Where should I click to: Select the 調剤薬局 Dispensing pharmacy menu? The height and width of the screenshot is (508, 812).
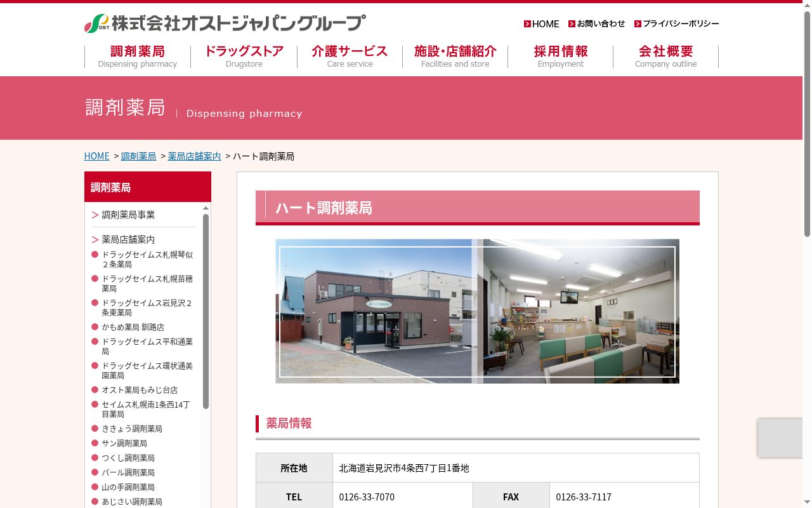[138, 56]
